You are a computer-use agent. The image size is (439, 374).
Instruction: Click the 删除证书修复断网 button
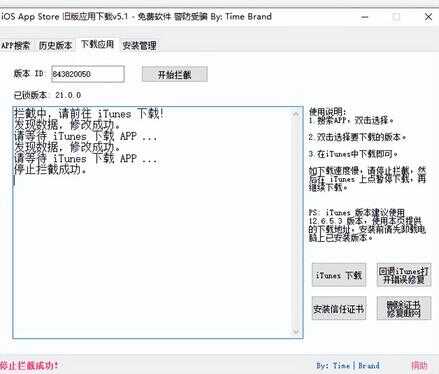pos(404,308)
